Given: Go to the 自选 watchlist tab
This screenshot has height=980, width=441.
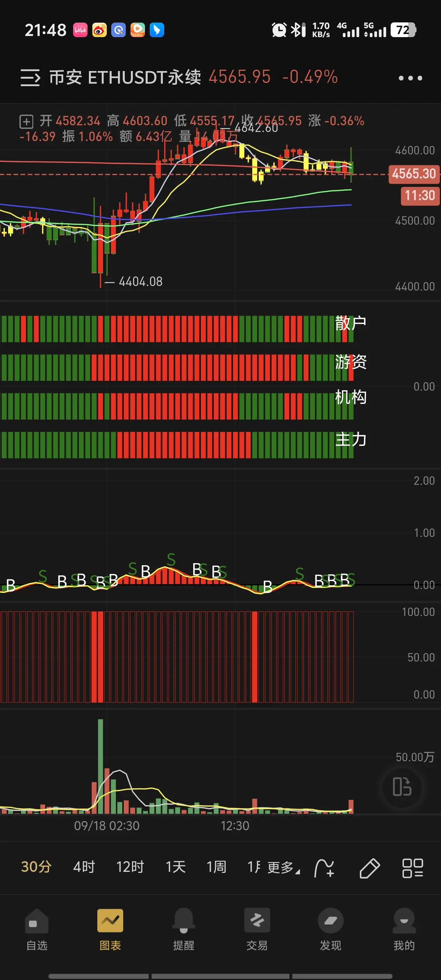Looking at the screenshot, I should click(37, 929).
